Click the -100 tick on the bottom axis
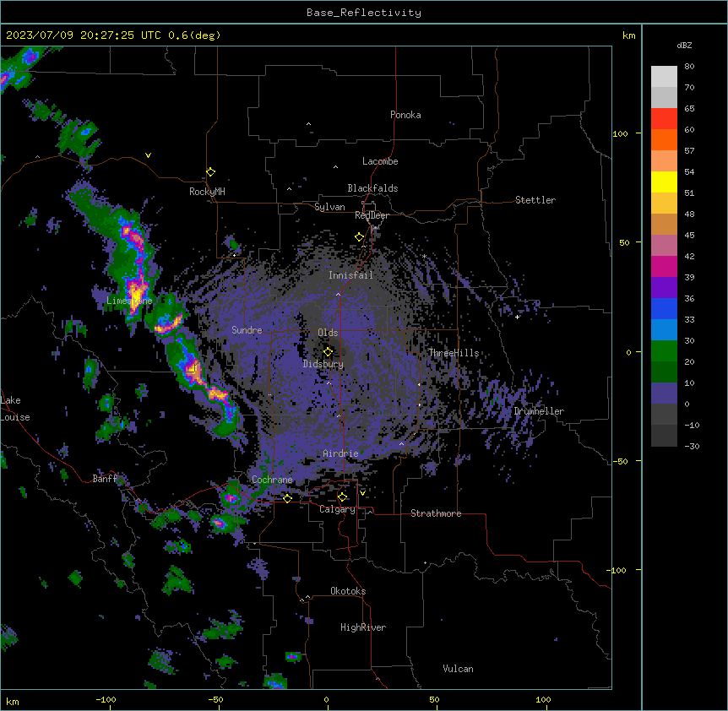 106,699
